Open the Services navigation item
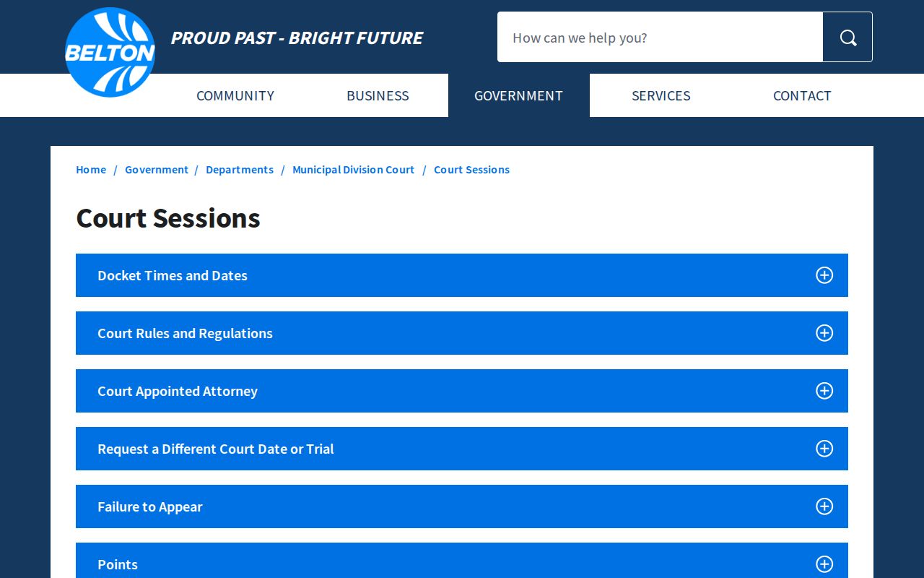This screenshot has height=578, width=924. pyautogui.click(x=661, y=95)
